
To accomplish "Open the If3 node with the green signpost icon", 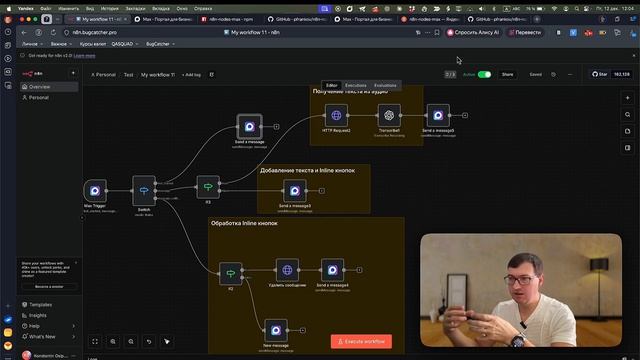I will [x=208, y=187].
